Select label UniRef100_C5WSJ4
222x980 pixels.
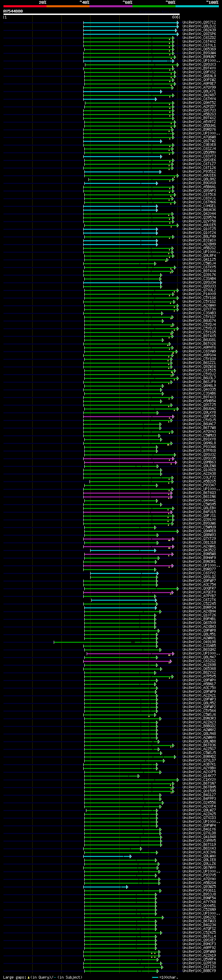199,263
